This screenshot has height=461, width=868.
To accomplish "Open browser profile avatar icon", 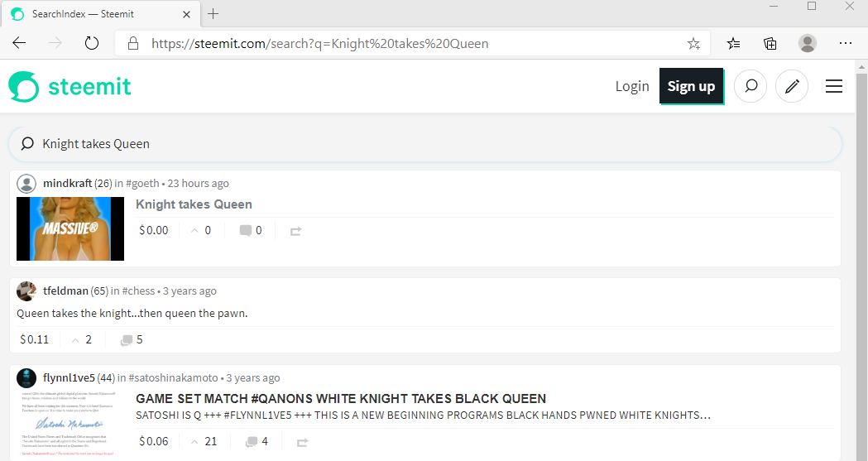I will point(807,43).
